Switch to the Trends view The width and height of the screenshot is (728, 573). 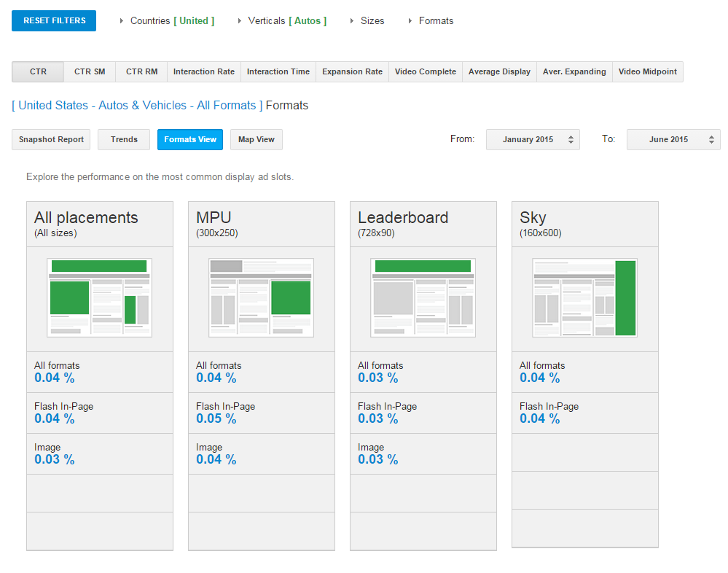[124, 139]
